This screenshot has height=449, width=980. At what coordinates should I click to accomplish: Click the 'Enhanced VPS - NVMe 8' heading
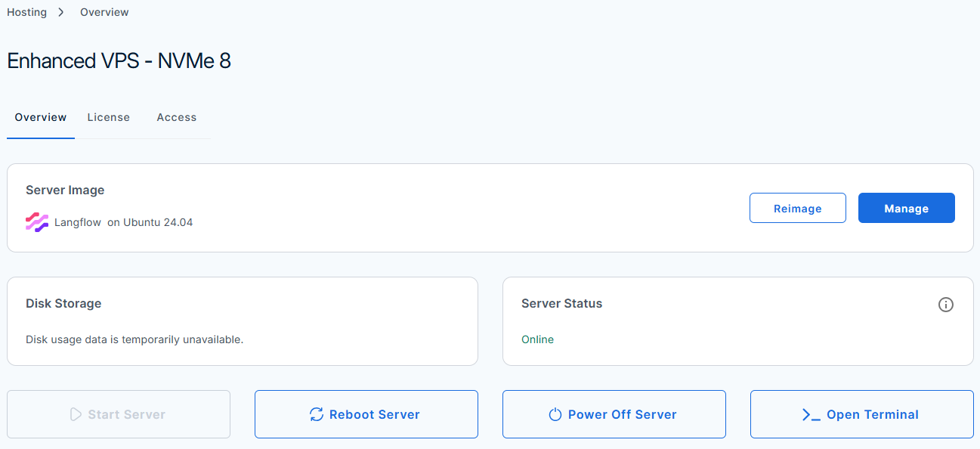[119, 61]
